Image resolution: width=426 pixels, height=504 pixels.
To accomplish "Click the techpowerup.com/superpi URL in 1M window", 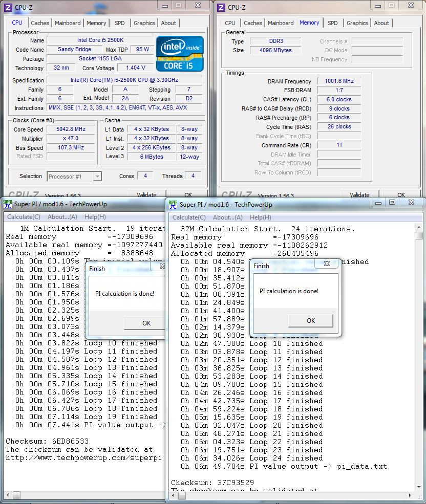I will click(x=83, y=458).
